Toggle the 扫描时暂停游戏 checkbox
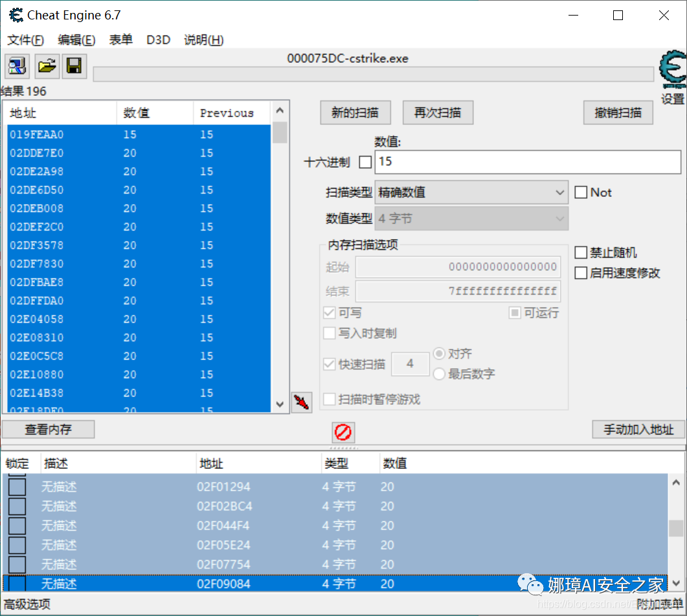Viewport: 687px width, 616px height. (330, 400)
